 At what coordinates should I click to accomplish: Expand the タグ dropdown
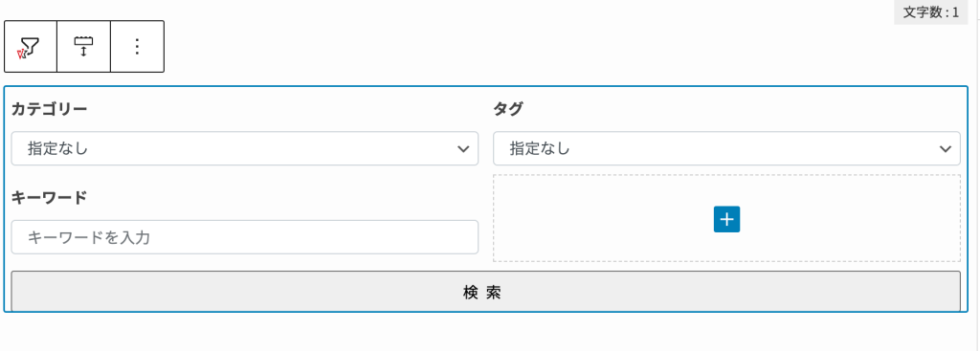pos(727,148)
